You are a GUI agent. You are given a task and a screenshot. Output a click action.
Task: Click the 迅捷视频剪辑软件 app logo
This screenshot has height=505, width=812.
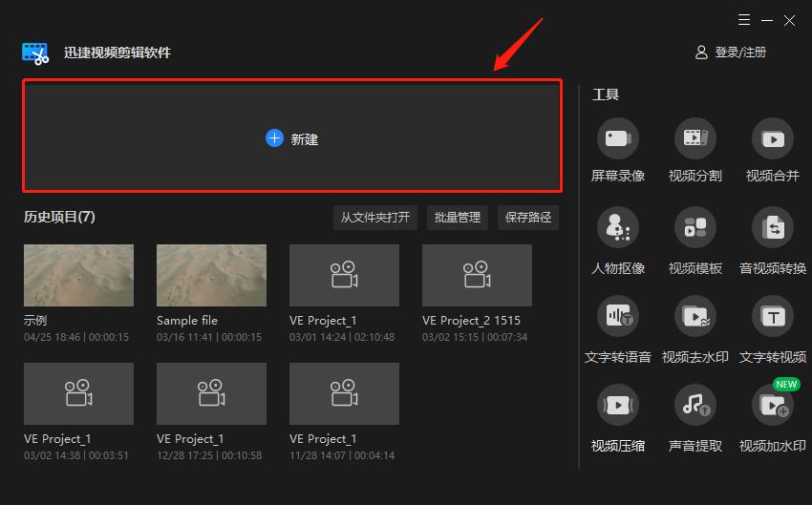(x=35, y=53)
